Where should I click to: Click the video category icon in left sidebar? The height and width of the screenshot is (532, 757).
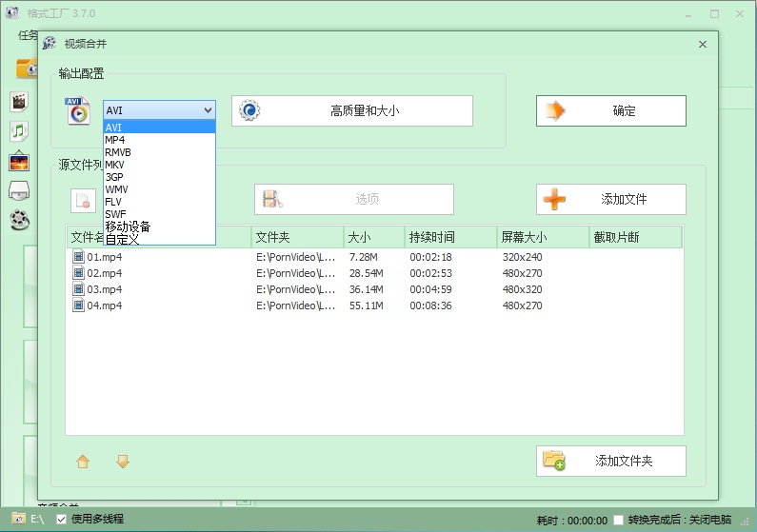coord(18,101)
